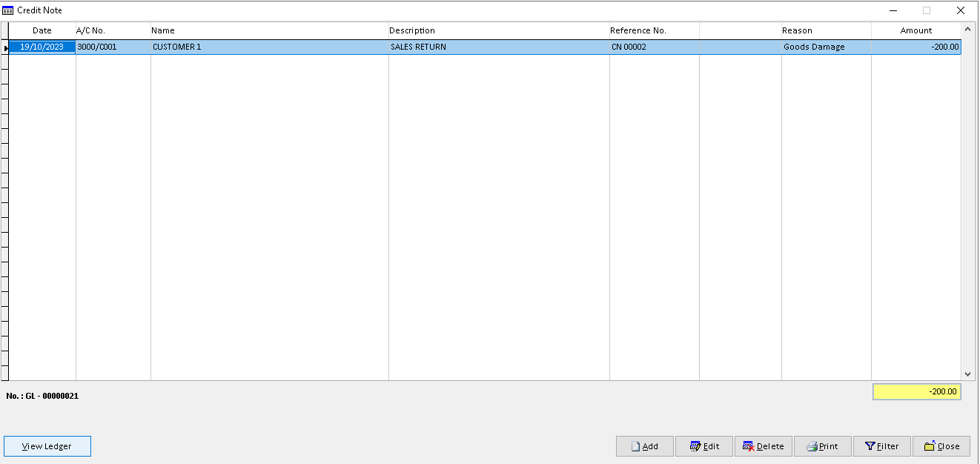Image resolution: width=980 pixels, height=464 pixels.
Task: Close the Credit Note window using Close button
Action: (x=941, y=446)
